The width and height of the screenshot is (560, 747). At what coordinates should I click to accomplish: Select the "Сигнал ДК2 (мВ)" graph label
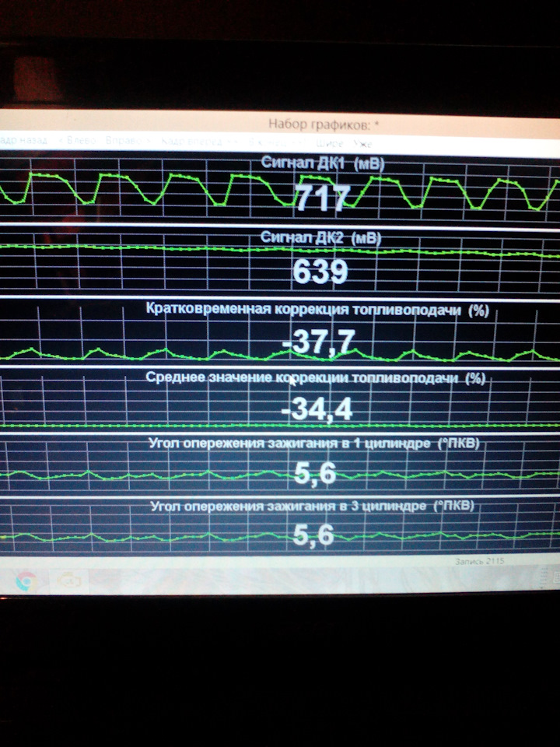coord(321,238)
